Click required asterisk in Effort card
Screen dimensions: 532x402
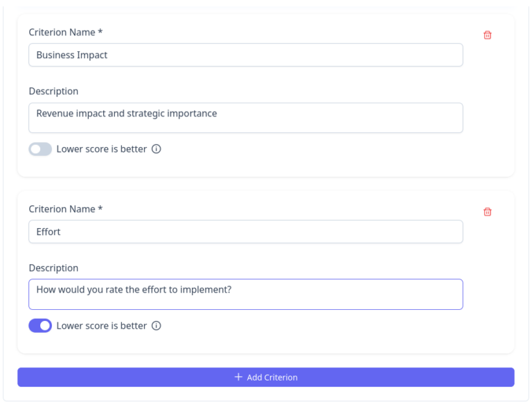click(x=100, y=209)
